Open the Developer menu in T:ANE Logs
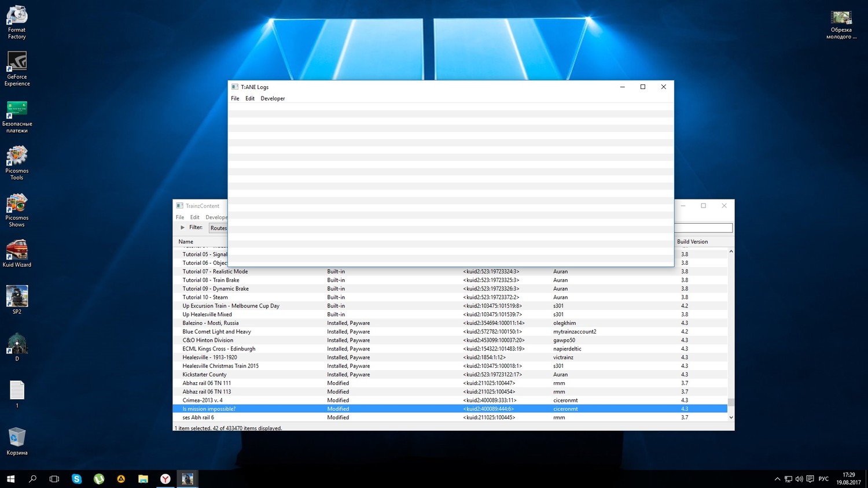Viewport: 868px width, 488px height. pos(273,98)
